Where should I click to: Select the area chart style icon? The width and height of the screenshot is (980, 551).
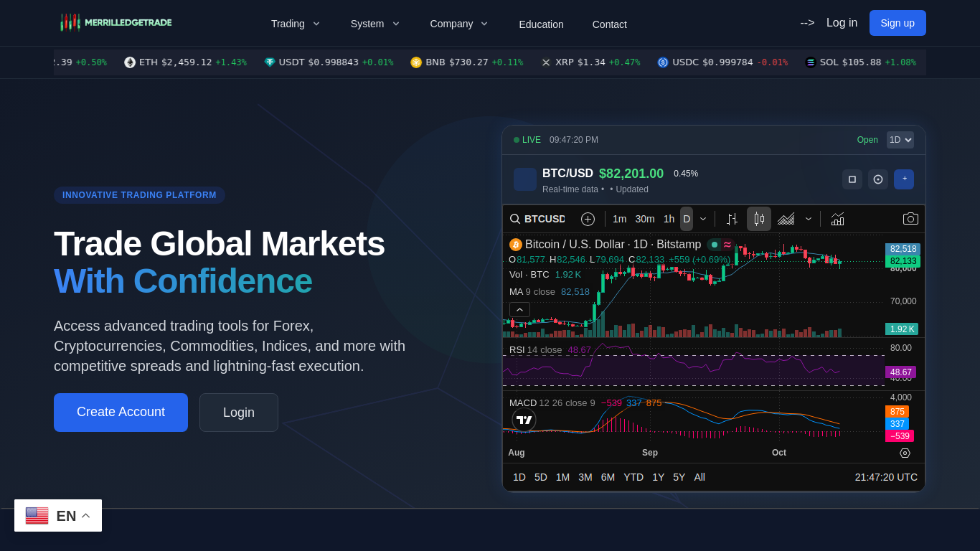786,219
